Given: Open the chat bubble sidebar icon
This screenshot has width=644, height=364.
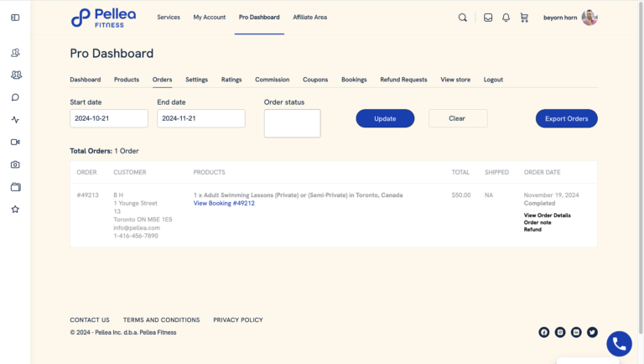Looking at the screenshot, I should pos(15,97).
